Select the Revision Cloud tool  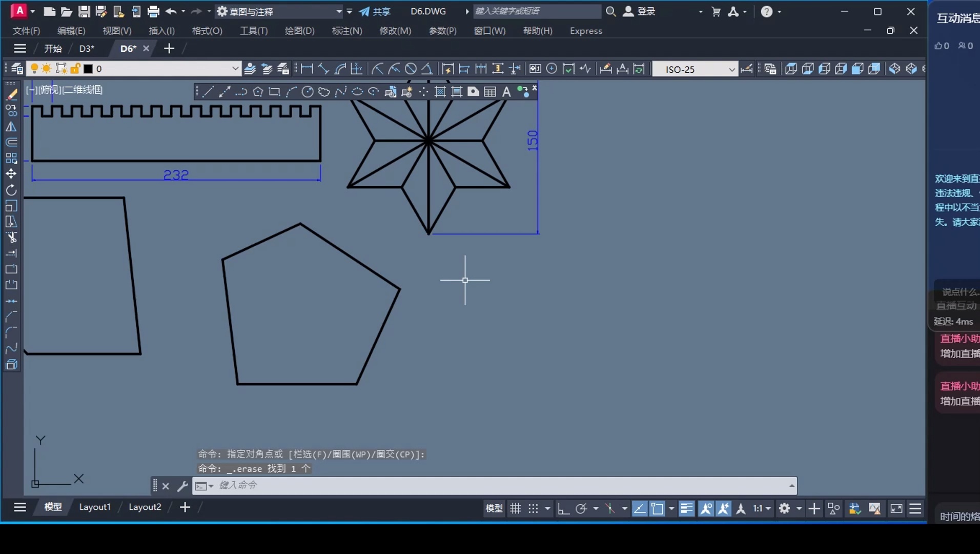point(324,92)
